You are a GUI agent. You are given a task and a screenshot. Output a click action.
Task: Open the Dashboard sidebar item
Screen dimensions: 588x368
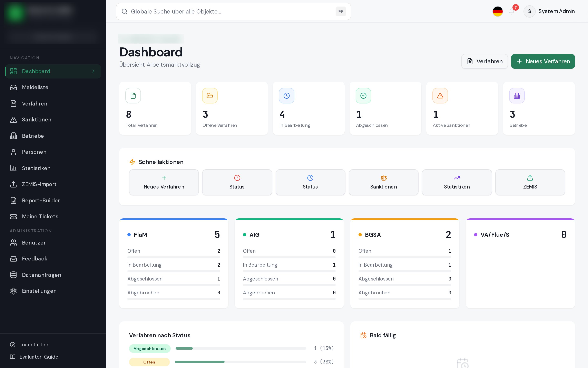click(53, 71)
